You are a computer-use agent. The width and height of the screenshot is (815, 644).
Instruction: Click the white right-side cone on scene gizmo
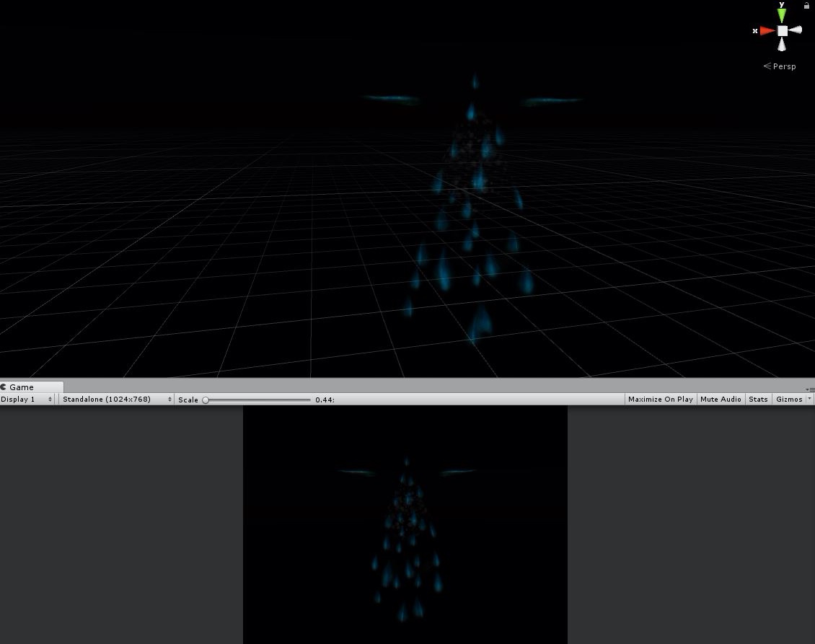[796, 30]
